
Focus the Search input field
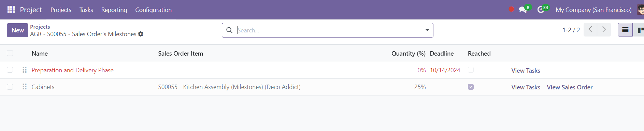tap(328, 30)
